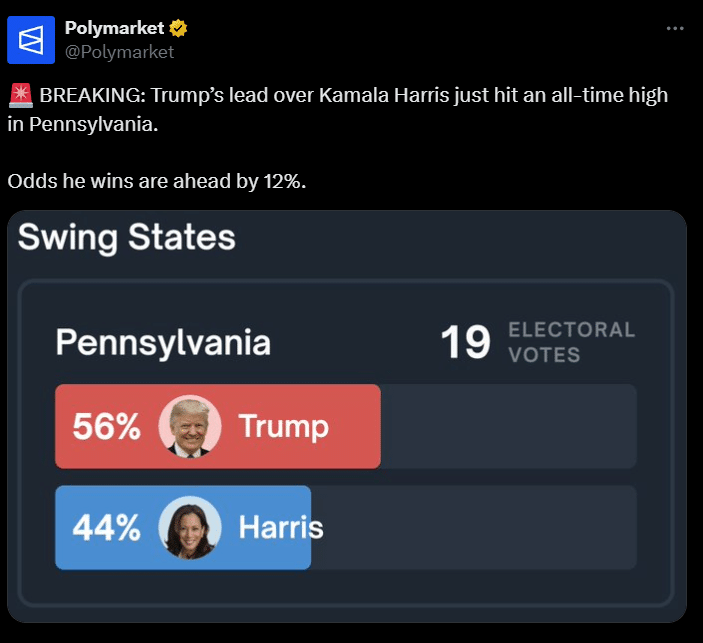Click Harris's circular portrait
The width and height of the screenshot is (703, 643).
tap(190, 528)
